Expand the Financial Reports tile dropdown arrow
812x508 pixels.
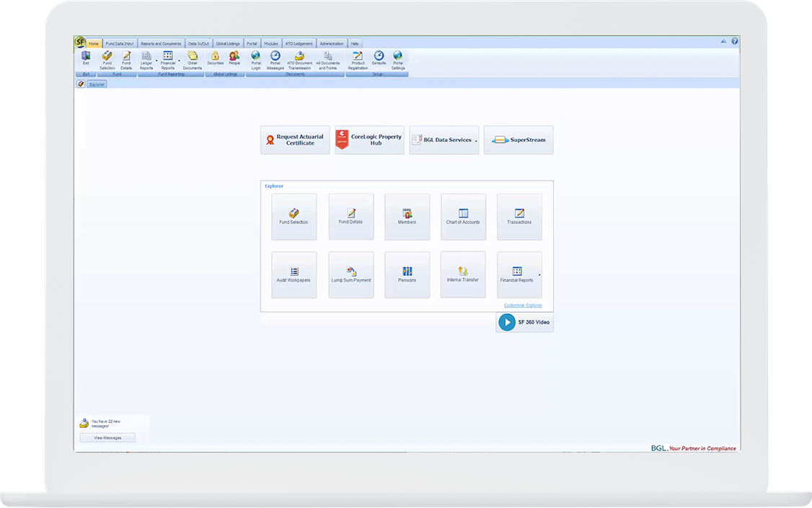click(x=539, y=275)
